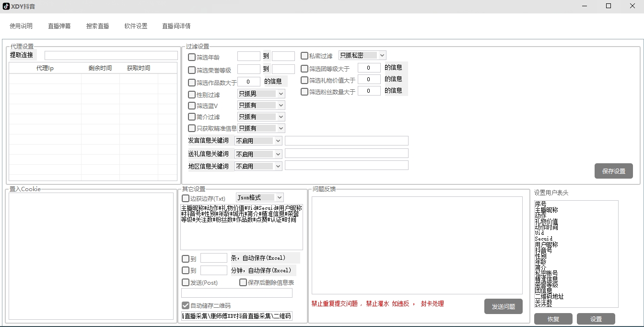
Task: Select 二维码地址 in the header list
Action: (549, 296)
